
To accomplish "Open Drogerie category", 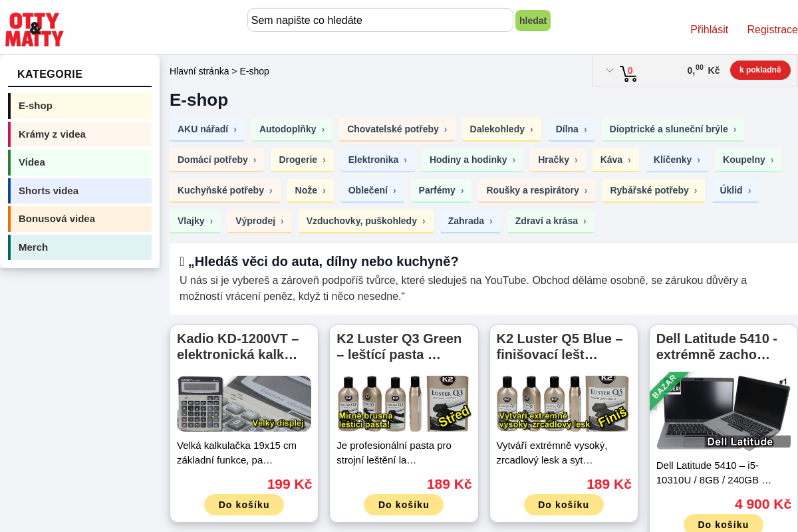I will point(302,160).
